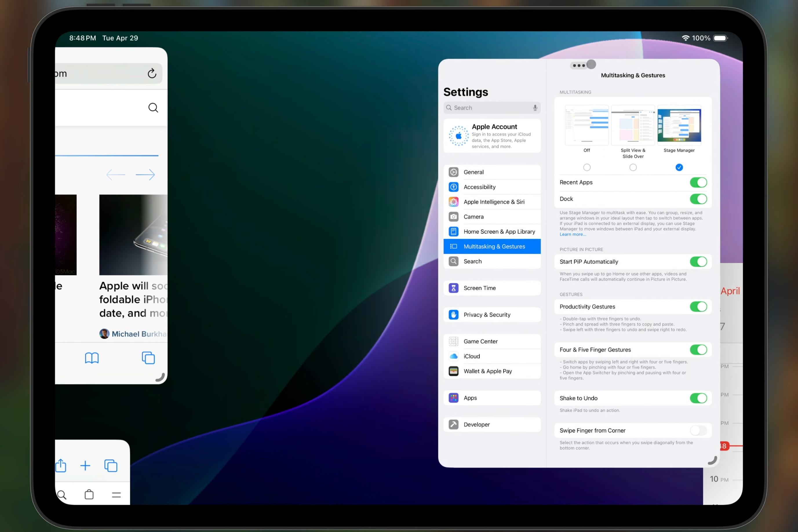The height and width of the screenshot is (532, 798).
Task: Open Safari tabs overview icon in top window
Action: tap(148, 358)
